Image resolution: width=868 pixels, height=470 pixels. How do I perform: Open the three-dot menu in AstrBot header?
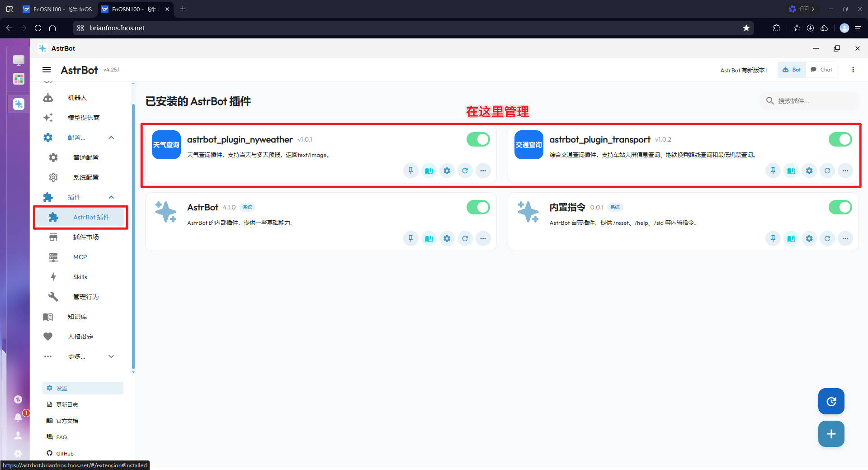[x=853, y=70]
